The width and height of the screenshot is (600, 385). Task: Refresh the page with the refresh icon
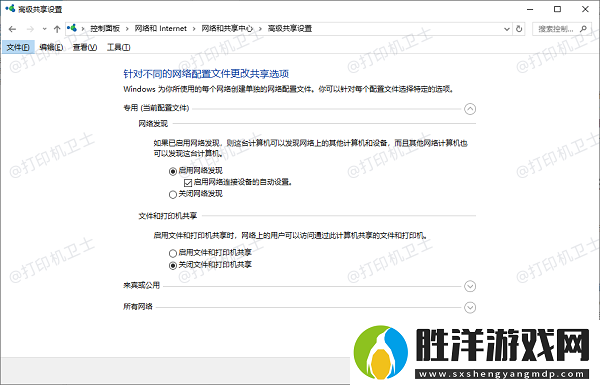(x=519, y=29)
